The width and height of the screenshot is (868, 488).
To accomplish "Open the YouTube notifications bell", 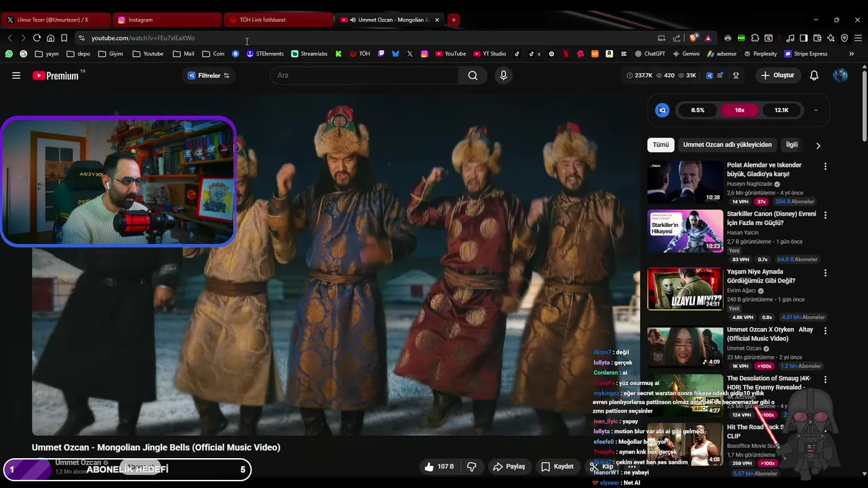I will 814,75.
